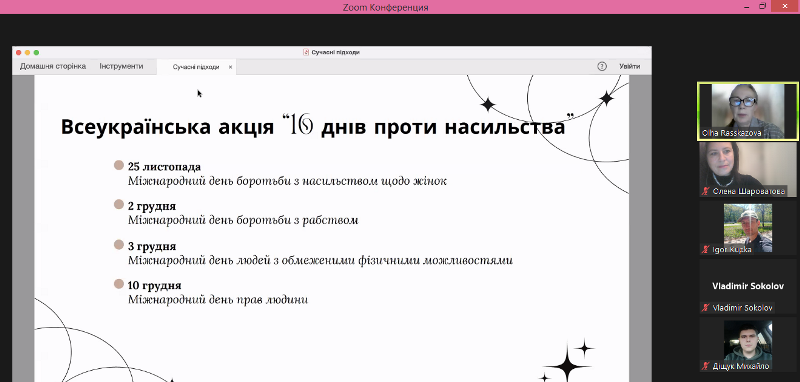
Task: Click the text 10 грудня
Action: click(155, 285)
